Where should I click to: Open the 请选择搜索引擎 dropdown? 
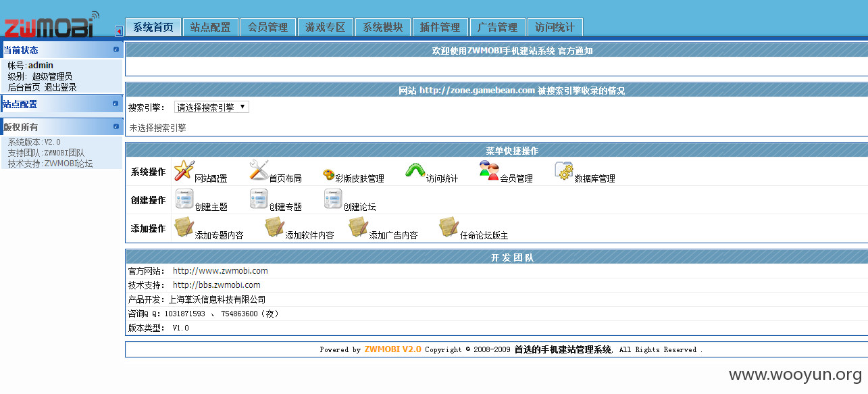pyautogui.click(x=211, y=107)
